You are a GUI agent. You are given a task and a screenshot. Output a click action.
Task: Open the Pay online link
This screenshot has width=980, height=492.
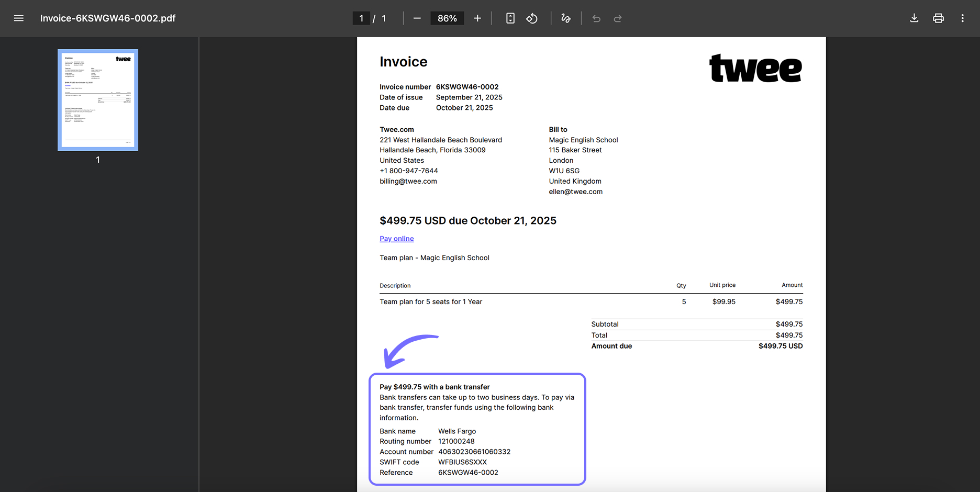397,239
